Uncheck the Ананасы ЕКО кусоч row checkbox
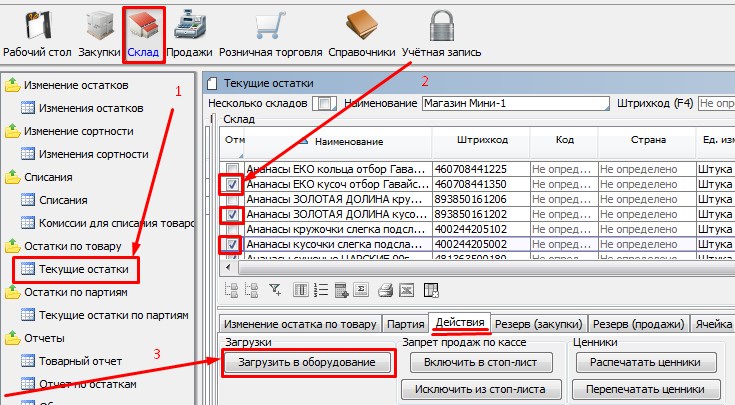The width and height of the screenshot is (735, 405). point(232,185)
